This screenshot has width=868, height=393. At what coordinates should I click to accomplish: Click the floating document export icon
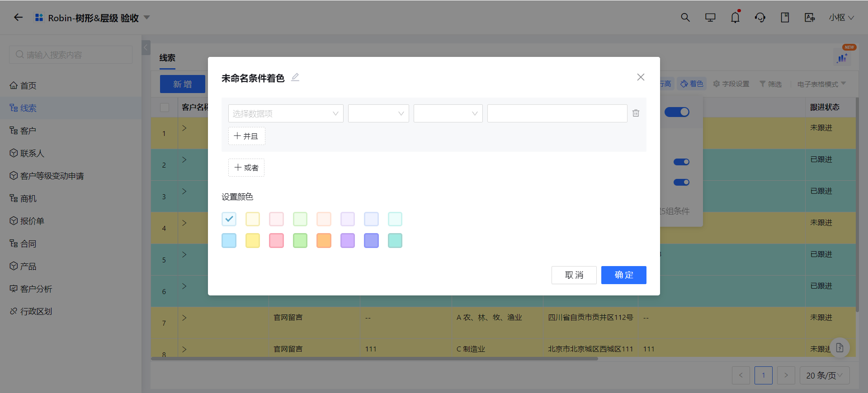point(840,348)
